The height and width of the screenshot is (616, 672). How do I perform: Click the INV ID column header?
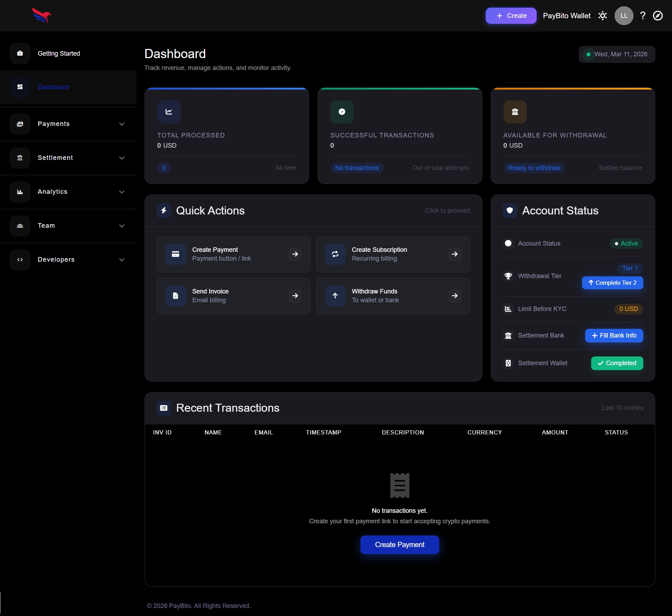[x=162, y=433]
